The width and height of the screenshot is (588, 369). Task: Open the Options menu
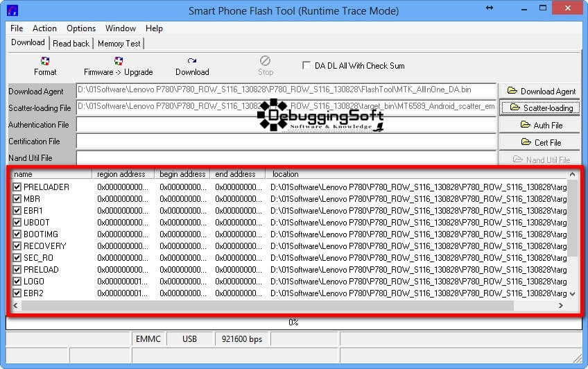click(x=81, y=28)
